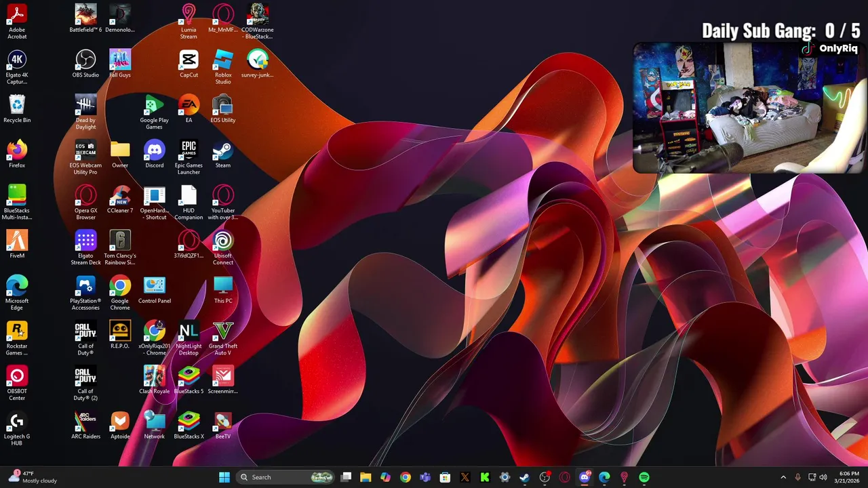
Task: Open the Logitech G HUB shortcut
Action: coord(17,428)
